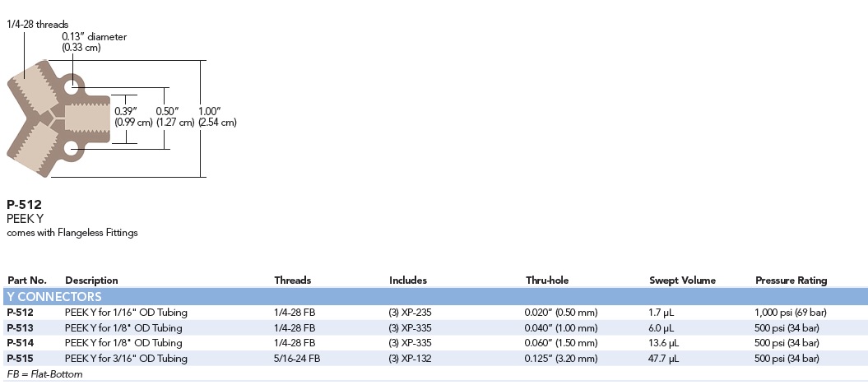Screen dimensions: 868x385
Task: Click the Includes column header
Action: point(408,281)
